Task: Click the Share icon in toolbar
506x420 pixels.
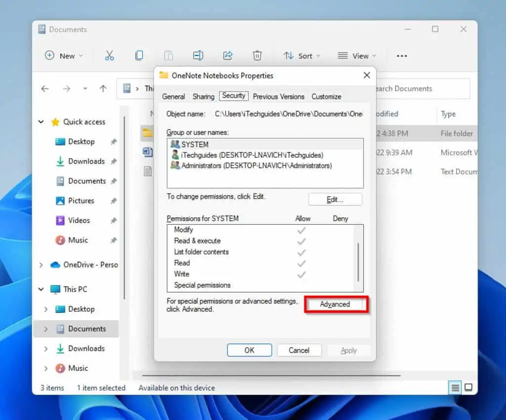Action: point(228,56)
